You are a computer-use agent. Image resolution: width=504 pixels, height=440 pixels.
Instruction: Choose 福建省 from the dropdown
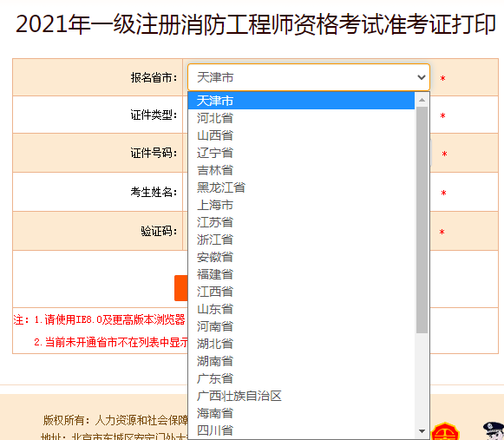click(301, 274)
